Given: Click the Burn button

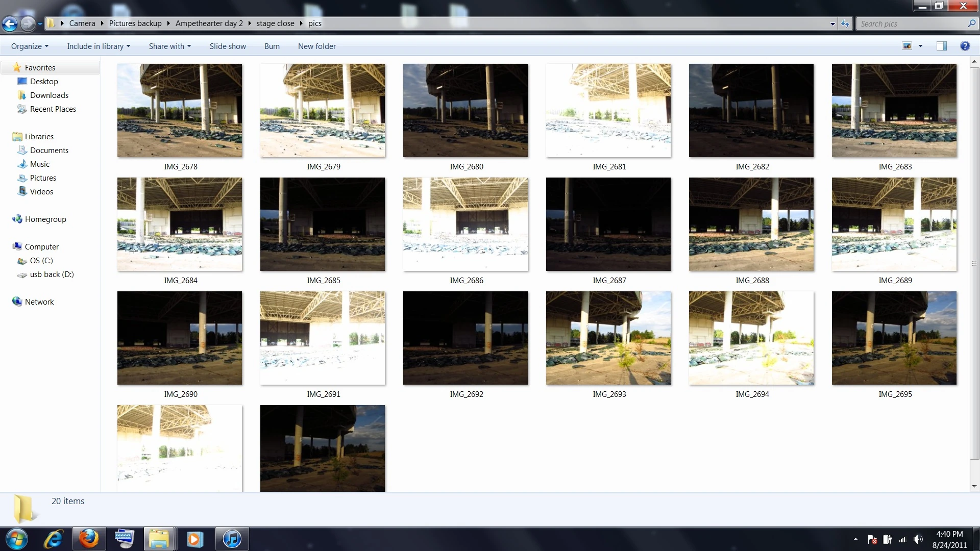Looking at the screenshot, I should 272,46.
